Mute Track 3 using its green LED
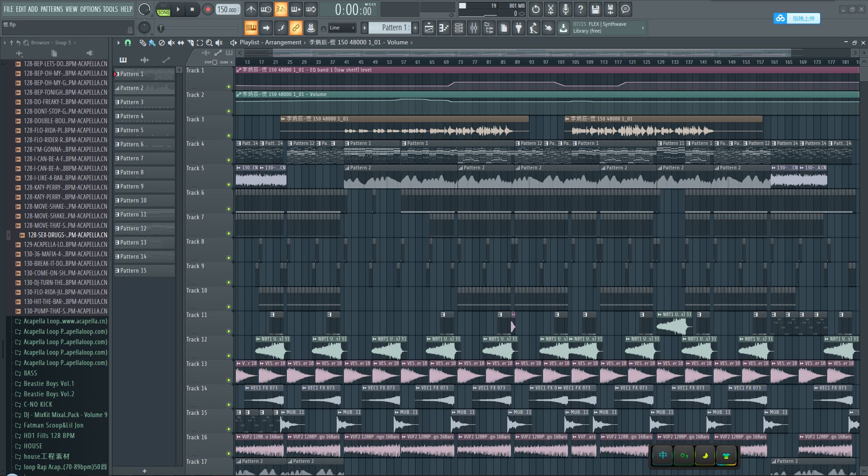868x476 pixels. tap(229, 135)
